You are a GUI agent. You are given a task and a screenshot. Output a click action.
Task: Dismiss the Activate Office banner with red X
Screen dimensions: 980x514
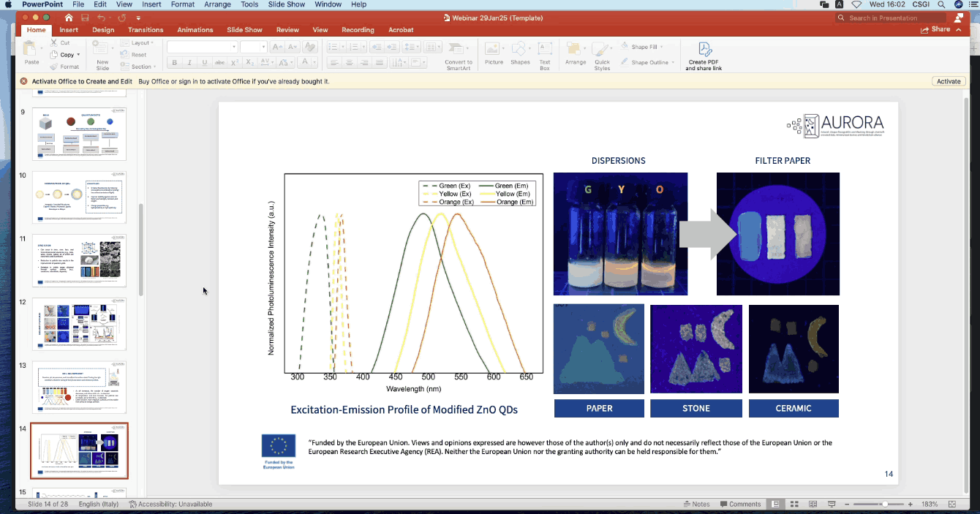24,81
